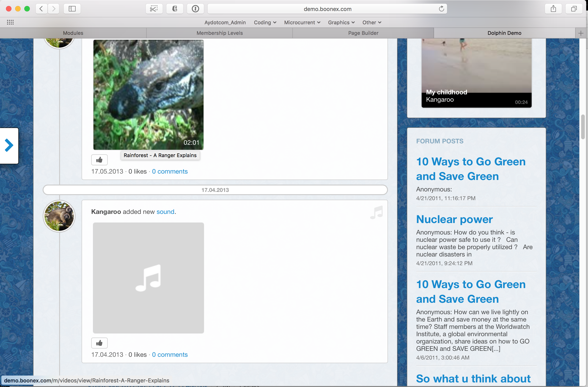Switch to the Membership Levels tab
Screen dimensions: 588x387
(219, 33)
